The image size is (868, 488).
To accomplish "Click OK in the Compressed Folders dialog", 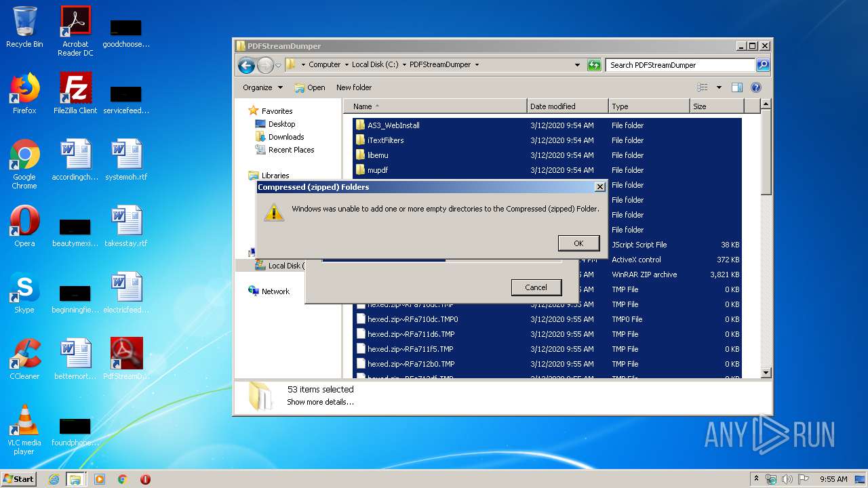I will (578, 243).
